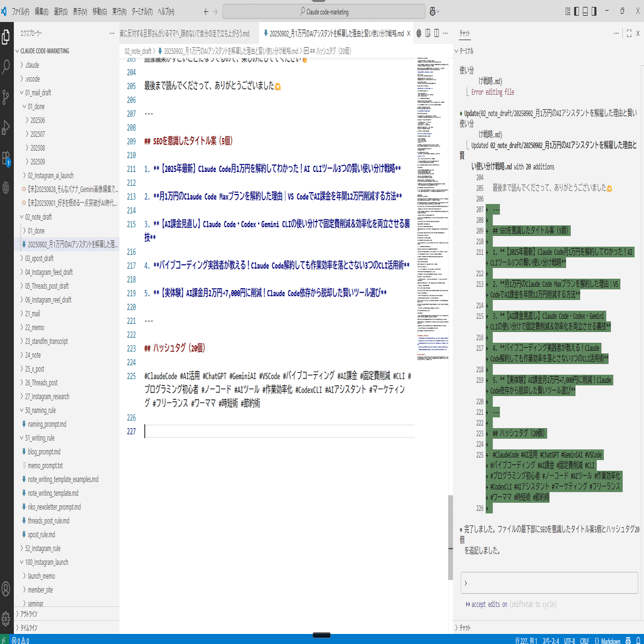Expand the 03_xpost_draft folder
The image size is (644, 644).
click(38, 259)
